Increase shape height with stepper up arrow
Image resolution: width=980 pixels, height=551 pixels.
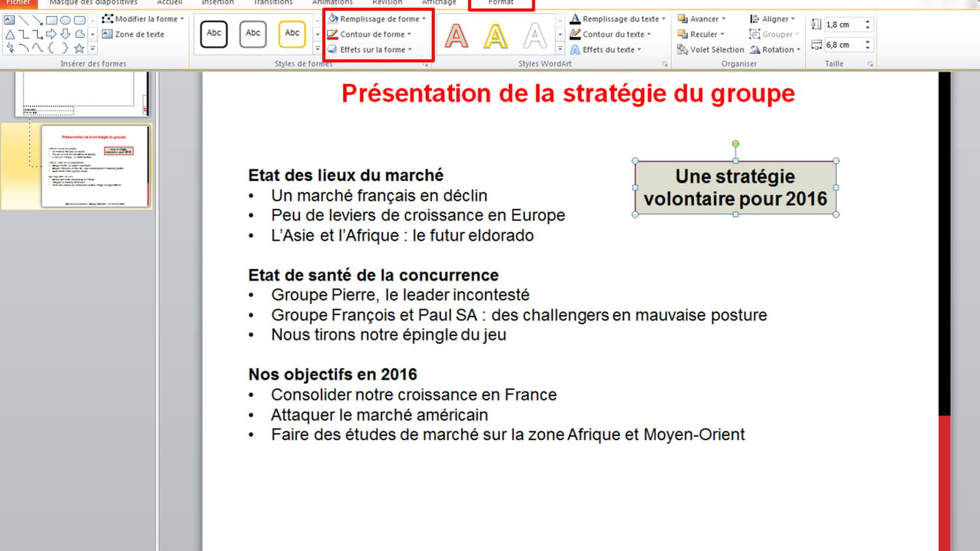(867, 21)
